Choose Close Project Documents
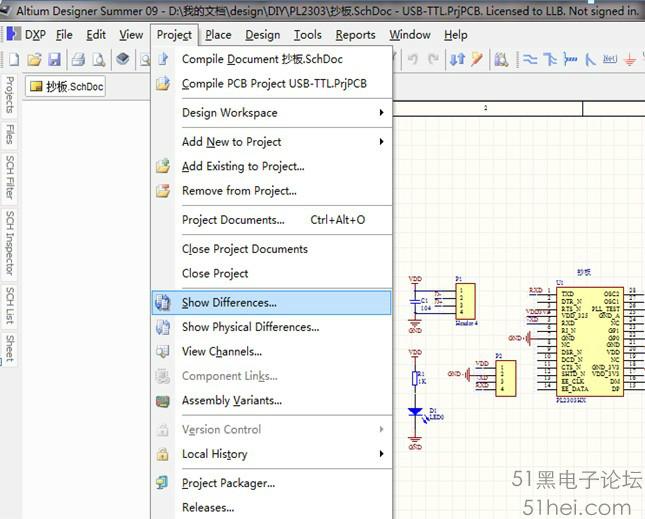Viewport: 645px width, 519px height. point(271,249)
